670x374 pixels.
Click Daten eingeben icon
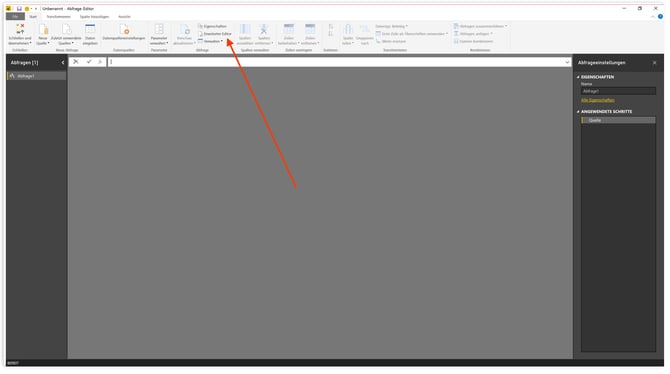(x=90, y=29)
